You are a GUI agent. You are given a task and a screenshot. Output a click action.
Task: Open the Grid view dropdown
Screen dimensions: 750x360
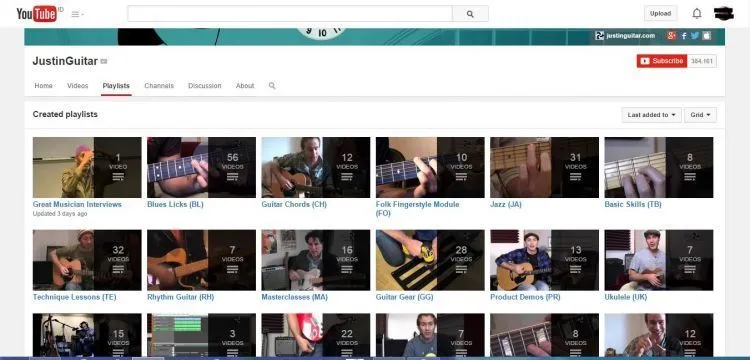(x=701, y=115)
